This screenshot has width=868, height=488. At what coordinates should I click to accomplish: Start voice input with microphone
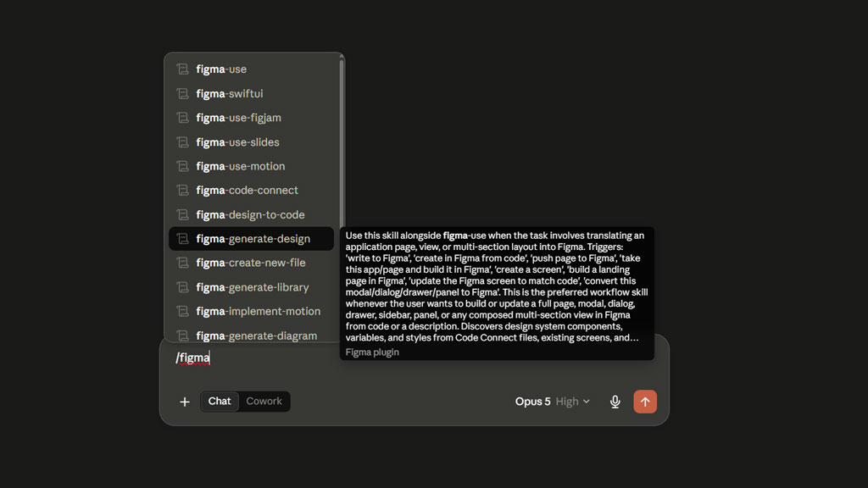pos(615,402)
